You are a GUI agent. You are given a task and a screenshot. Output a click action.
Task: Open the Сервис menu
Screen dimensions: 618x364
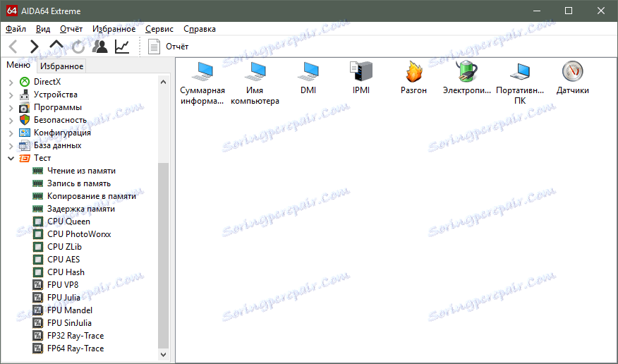click(159, 29)
